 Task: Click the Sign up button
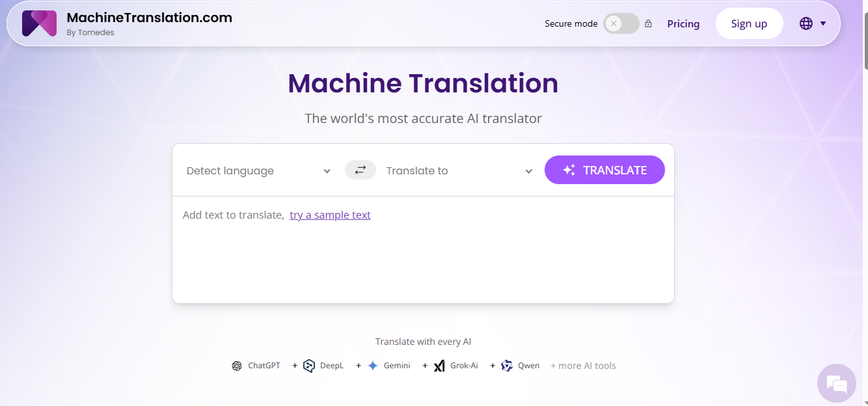[x=749, y=23]
